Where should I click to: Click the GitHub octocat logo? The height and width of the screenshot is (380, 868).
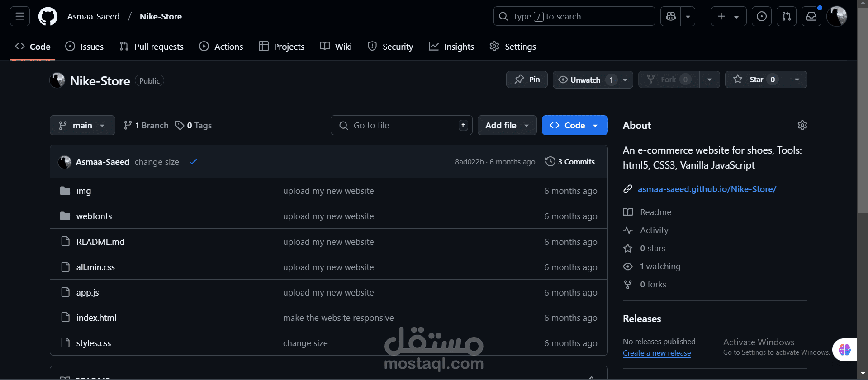coord(48,16)
